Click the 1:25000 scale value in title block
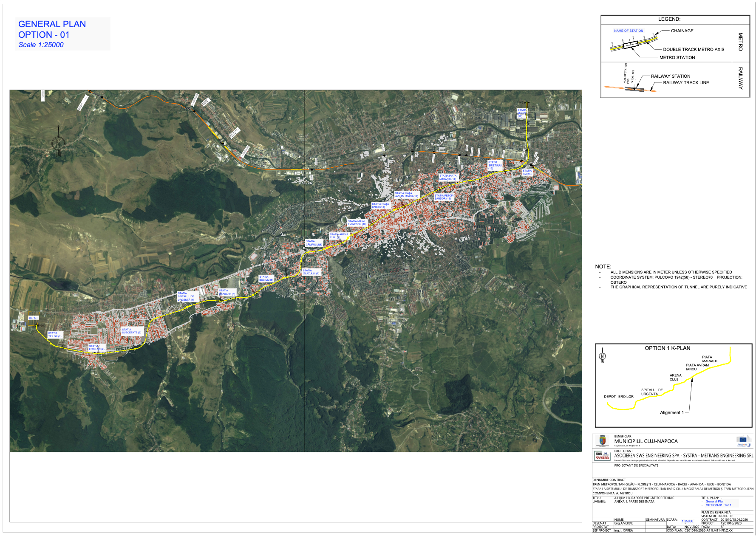Viewport: 756px width, 536px height. [x=687, y=521]
